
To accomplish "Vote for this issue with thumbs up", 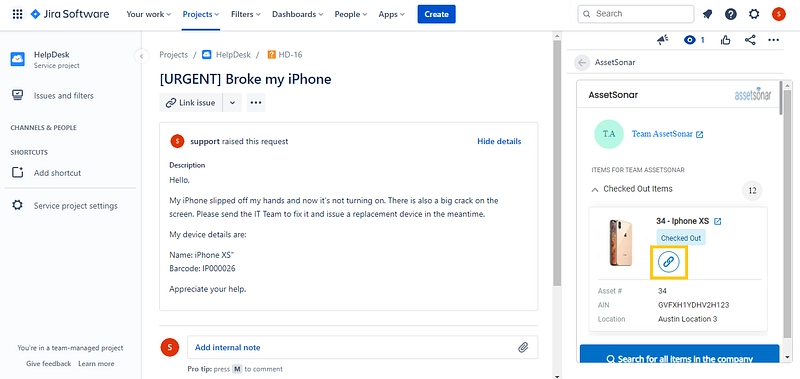I will pos(726,40).
